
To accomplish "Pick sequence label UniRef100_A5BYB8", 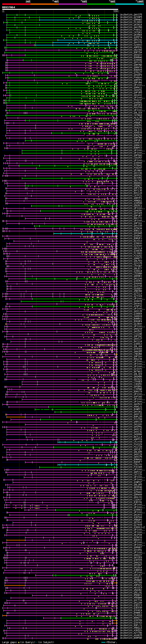I will (x=131, y=291).
